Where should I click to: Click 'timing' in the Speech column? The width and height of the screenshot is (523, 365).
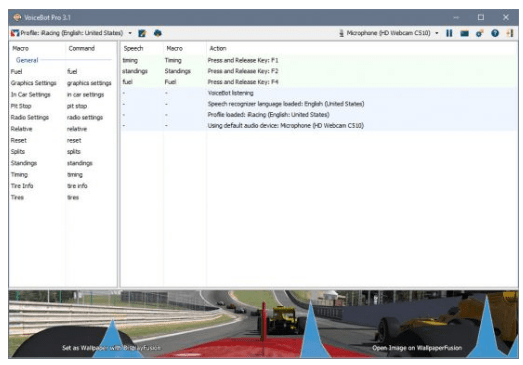pyautogui.click(x=130, y=60)
